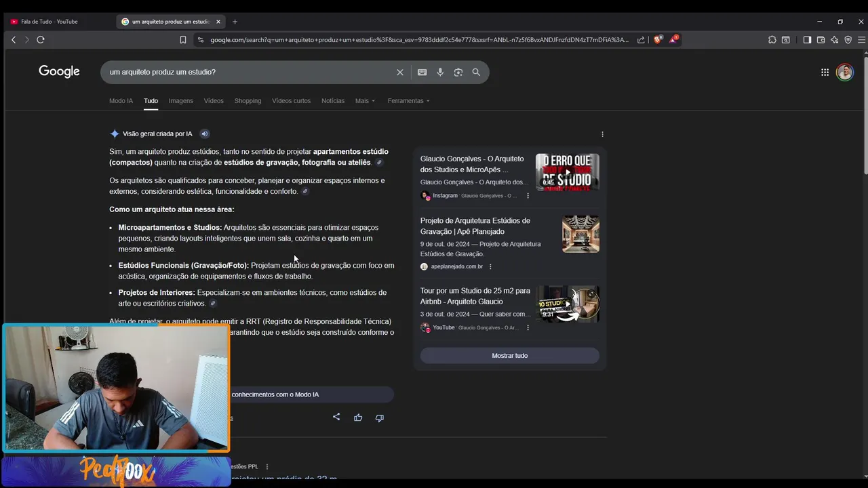Open the on-screen keyboard icon
Image resolution: width=868 pixels, height=488 pixels.
[422, 73]
